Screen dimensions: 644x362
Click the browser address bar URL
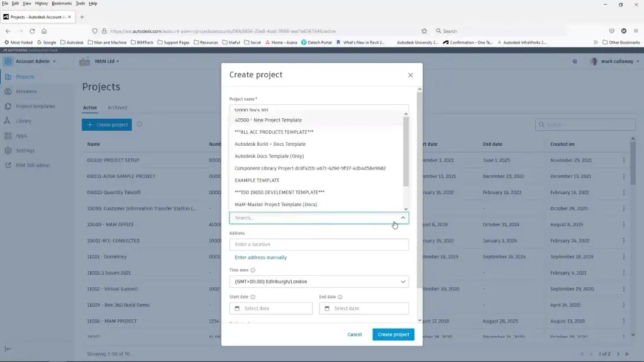[223, 31]
